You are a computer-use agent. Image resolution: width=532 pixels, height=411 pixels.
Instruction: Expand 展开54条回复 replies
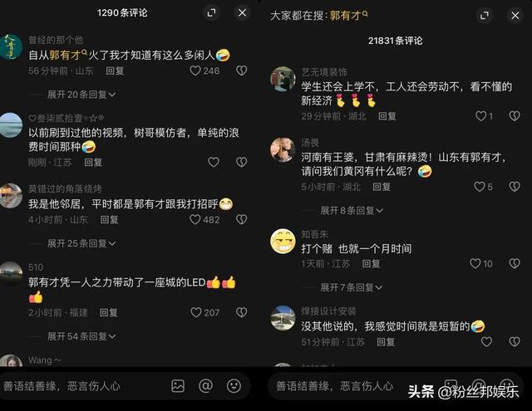[81, 336]
